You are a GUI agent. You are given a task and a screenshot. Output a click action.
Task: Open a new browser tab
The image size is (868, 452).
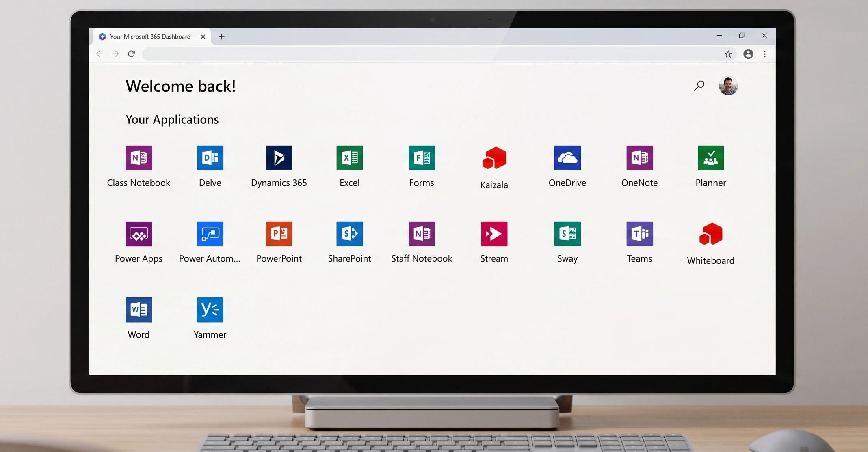click(x=222, y=37)
